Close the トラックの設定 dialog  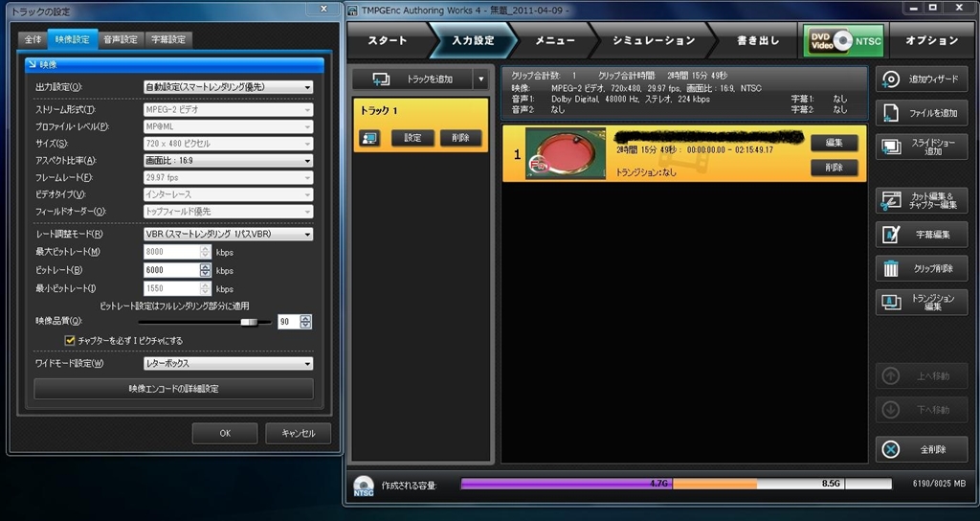tap(323, 10)
